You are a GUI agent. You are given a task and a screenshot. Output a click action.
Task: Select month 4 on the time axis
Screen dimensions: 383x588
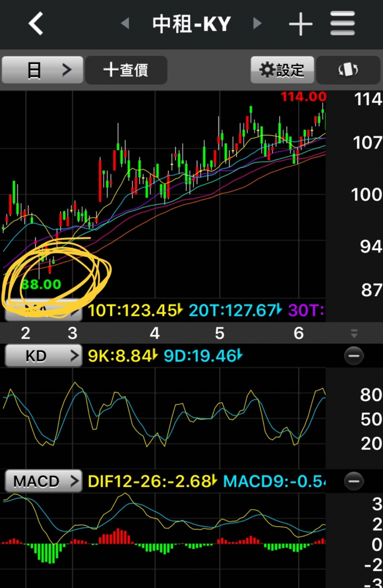coord(155,333)
